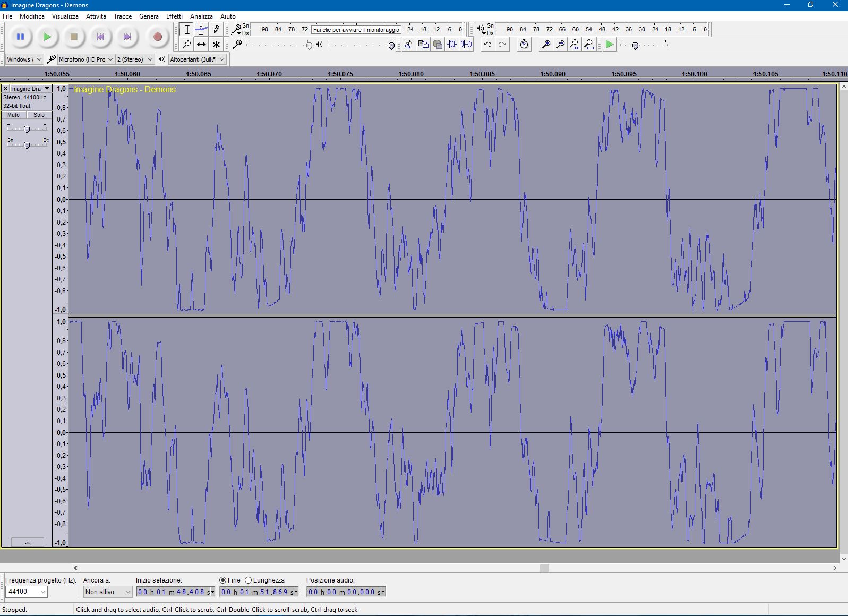Adjust the track Sn/Dx pan slider
The width and height of the screenshot is (848, 616).
[27, 144]
